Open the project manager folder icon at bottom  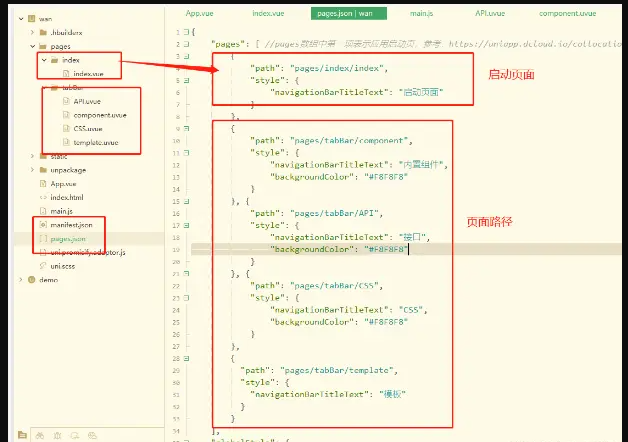22,435
